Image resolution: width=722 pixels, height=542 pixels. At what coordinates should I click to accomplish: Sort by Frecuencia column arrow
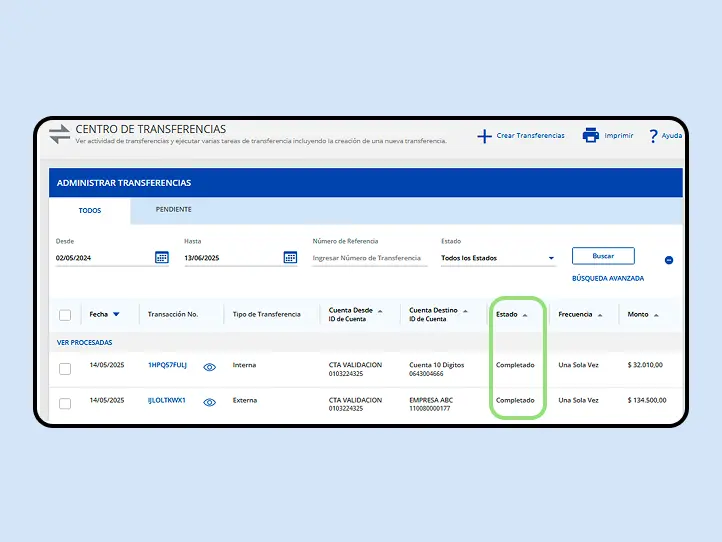coord(600,315)
